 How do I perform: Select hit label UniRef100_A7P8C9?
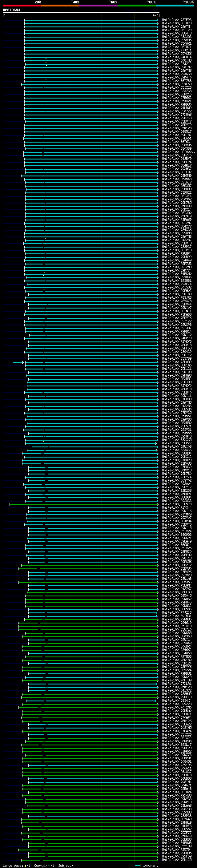176,467
